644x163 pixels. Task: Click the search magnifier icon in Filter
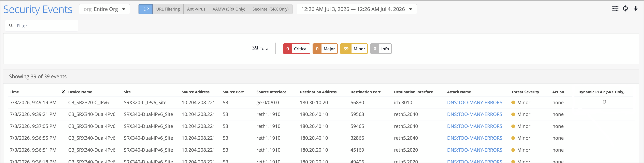click(x=11, y=26)
